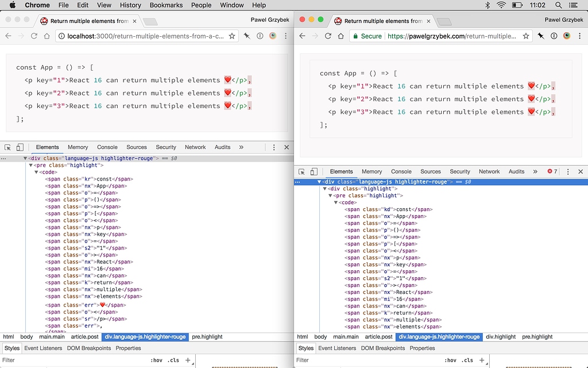The image size is (588, 368).
Task: Toggle :hov element state in left Styles pane
Action: click(x=156, y=360)
